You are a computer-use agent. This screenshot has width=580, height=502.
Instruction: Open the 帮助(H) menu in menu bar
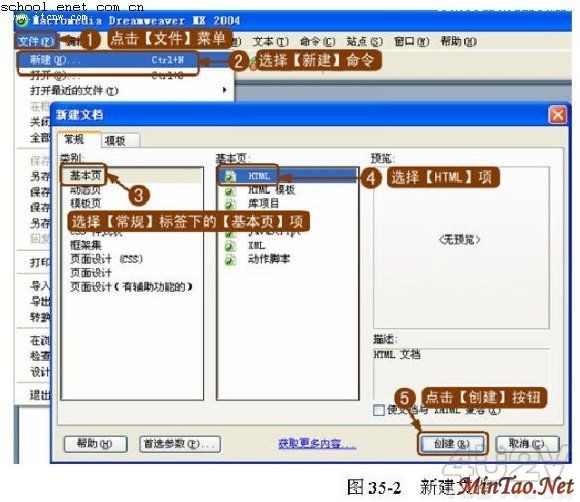click(x=458, y=41)
